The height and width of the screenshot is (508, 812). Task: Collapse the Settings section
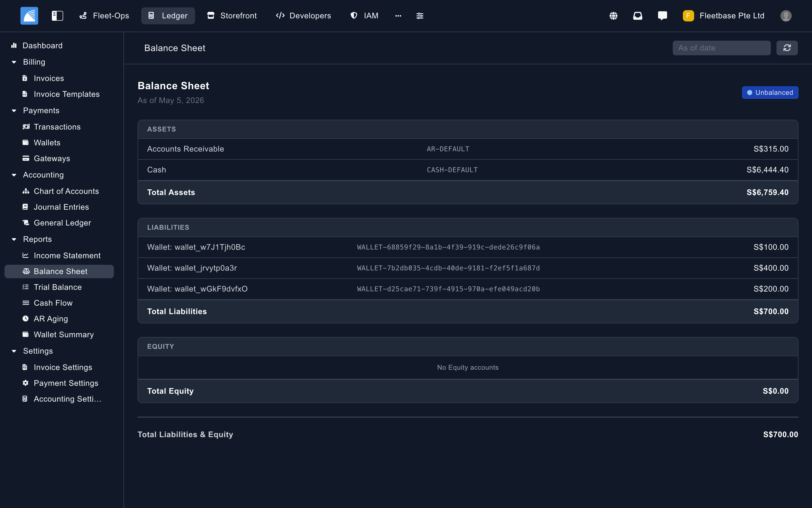point(14,351)
